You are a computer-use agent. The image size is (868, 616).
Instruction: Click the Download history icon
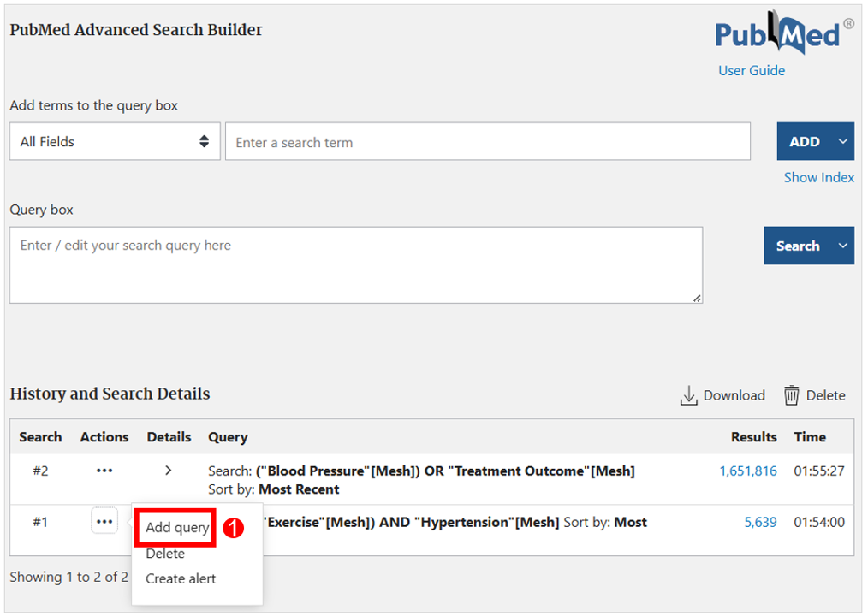[688, 396]
